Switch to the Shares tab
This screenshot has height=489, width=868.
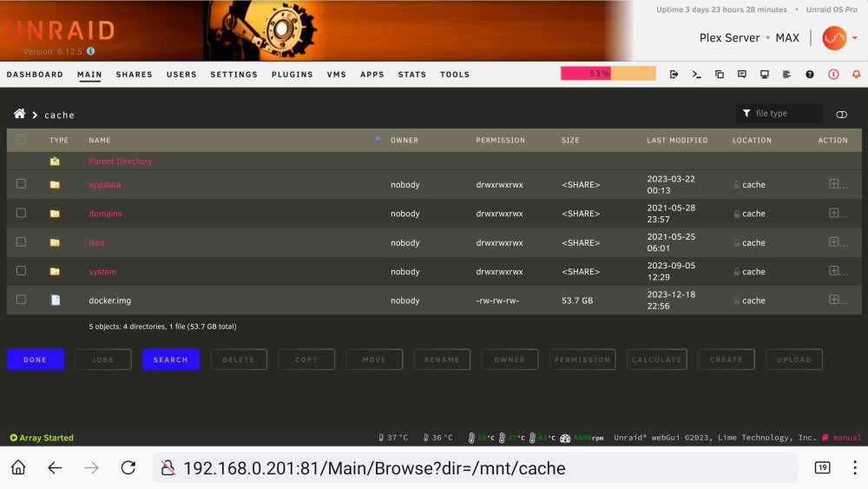coord(134,74)
